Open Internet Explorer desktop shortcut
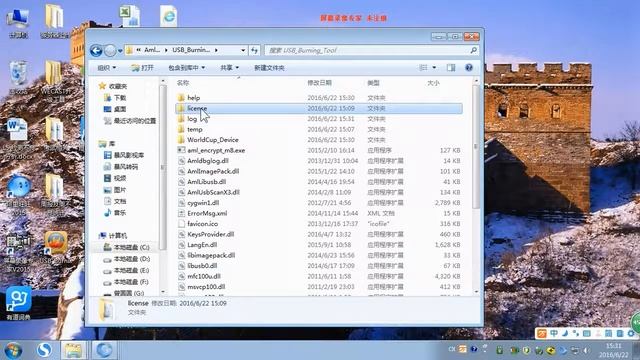 [169, 16]
